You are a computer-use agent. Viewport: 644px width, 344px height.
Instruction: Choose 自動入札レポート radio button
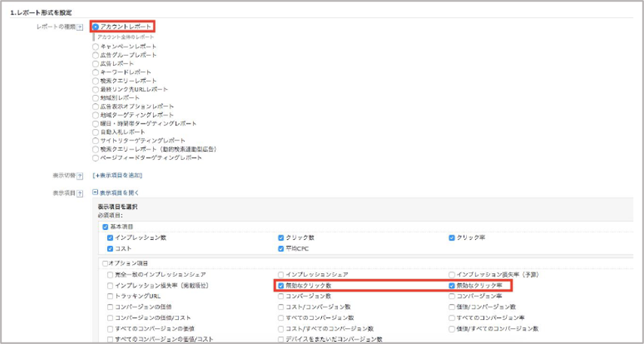[95, 132]
